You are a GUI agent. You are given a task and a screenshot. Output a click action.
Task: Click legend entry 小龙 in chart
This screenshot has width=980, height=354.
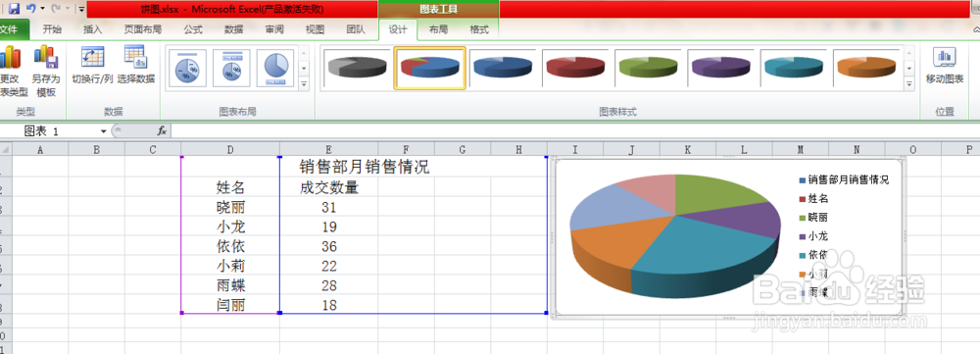[813, 236]
